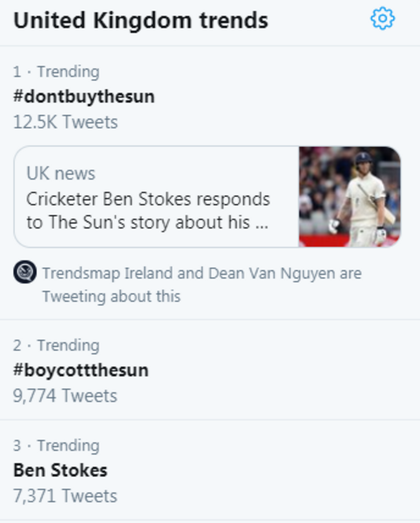Click the '2 · Trending' label

56,345
